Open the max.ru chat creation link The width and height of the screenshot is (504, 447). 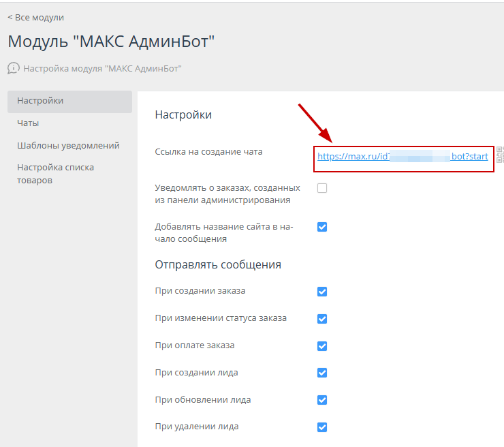pos(403,156)
